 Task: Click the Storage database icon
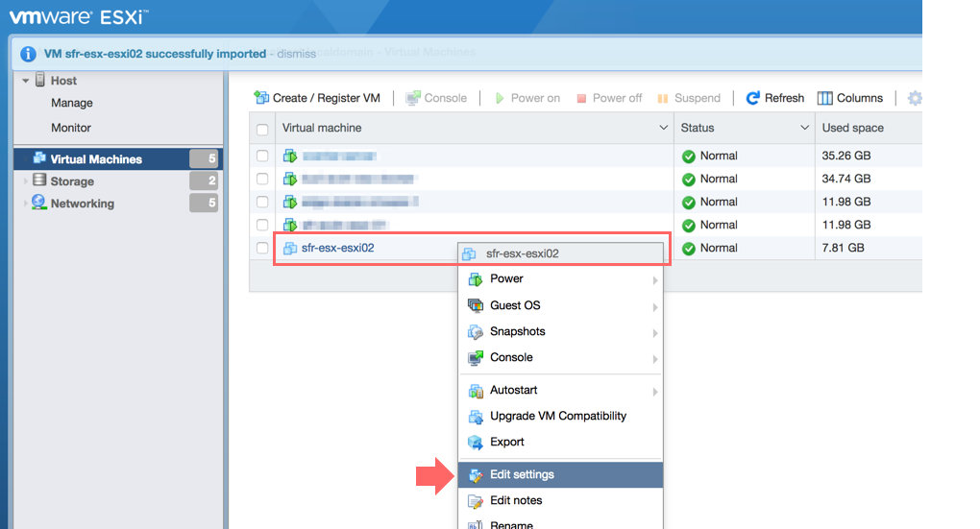tap(39, 180)
